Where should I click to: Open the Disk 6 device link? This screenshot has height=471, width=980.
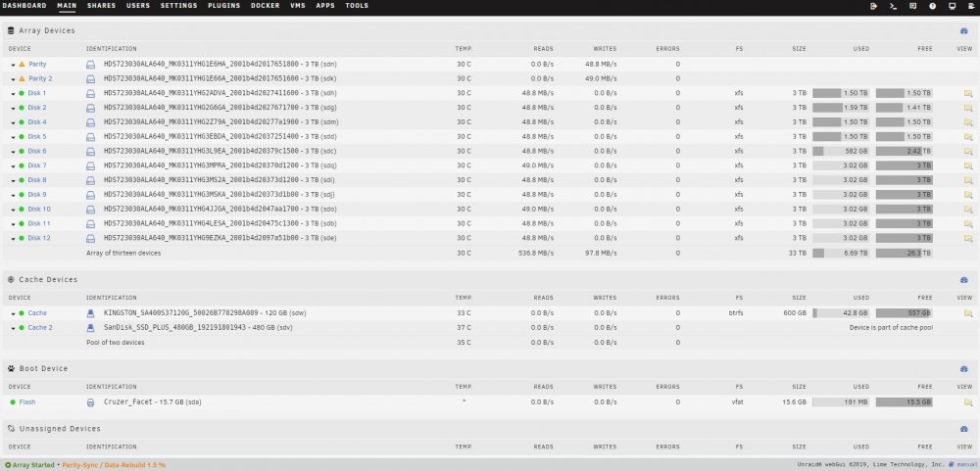tap(37, 151)
